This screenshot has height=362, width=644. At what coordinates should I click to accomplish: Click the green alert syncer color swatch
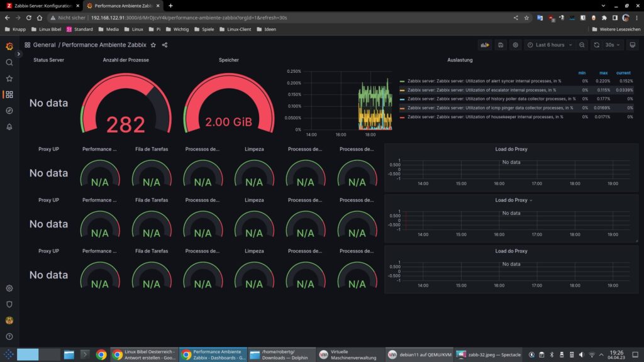pos(402,81)
